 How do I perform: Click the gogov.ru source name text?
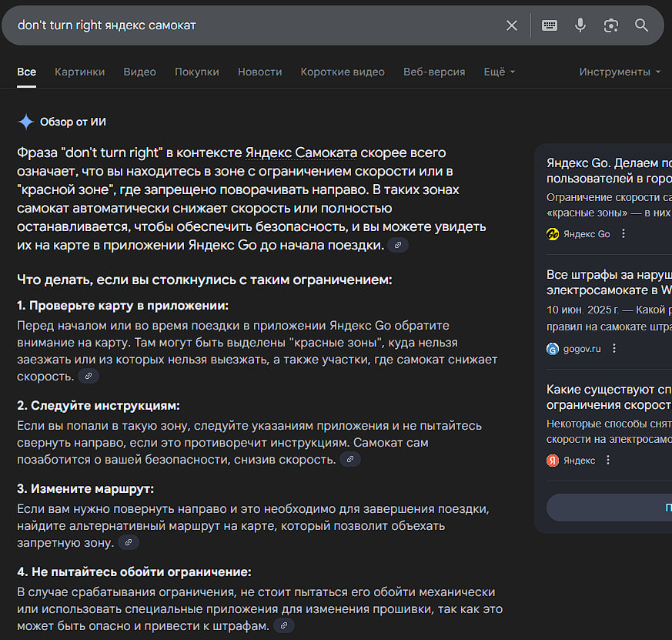pos(582,349)
